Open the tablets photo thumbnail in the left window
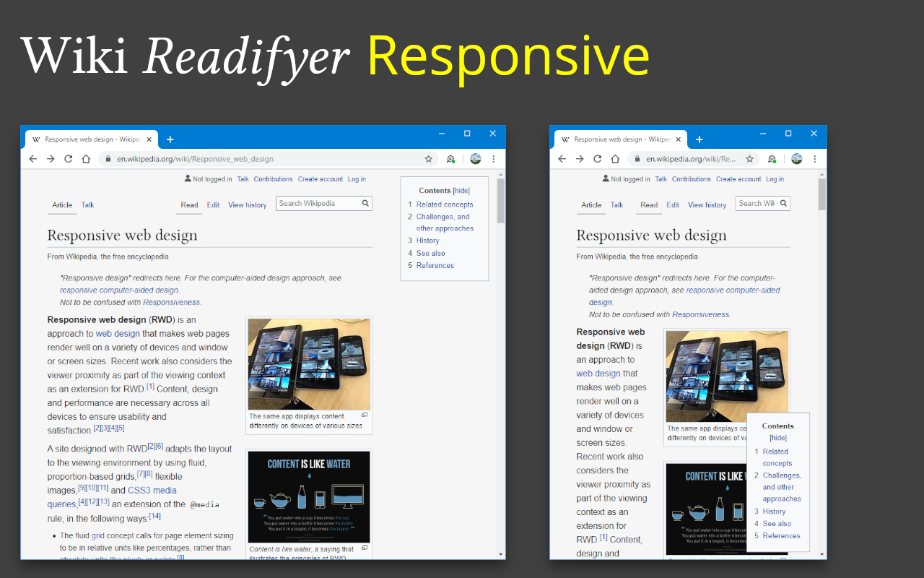 tap(309, 364)
